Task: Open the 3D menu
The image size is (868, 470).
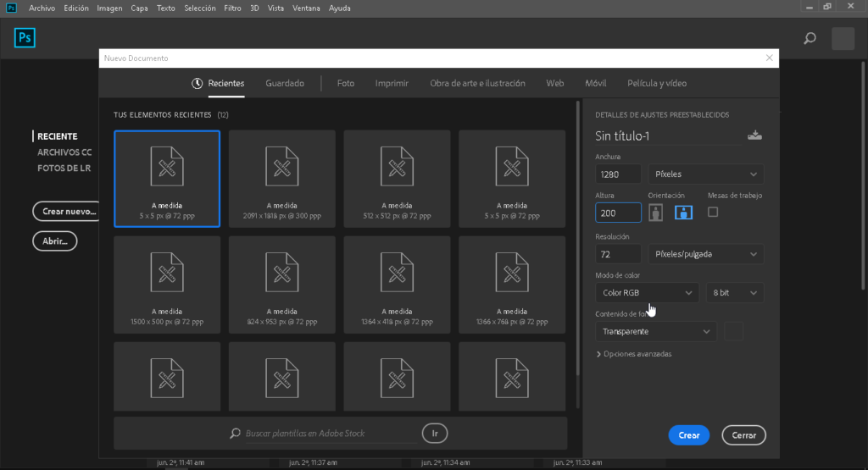Action: click(x=254, y=8)
